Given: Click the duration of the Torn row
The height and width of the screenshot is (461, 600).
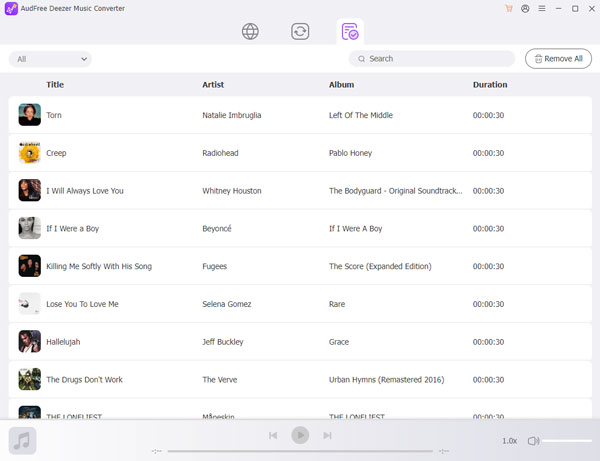Looking at the screenshot, I should click(488, 115).
